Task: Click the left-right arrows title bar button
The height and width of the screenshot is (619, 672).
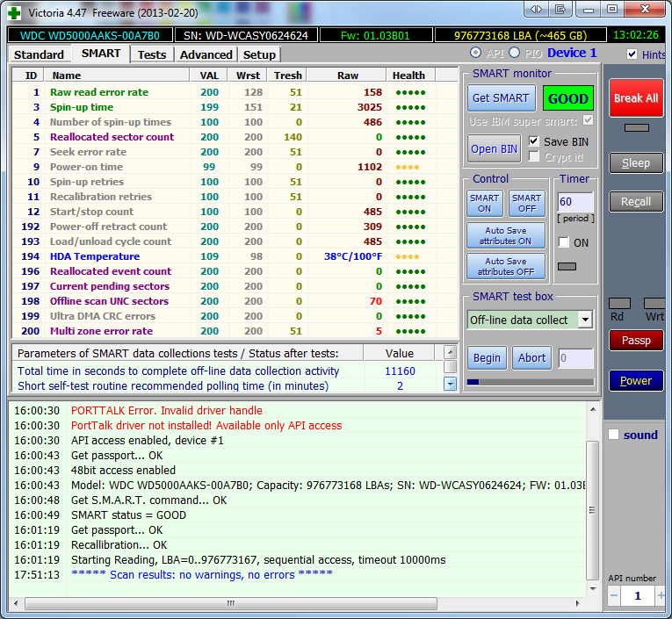Action: [536, 10]
